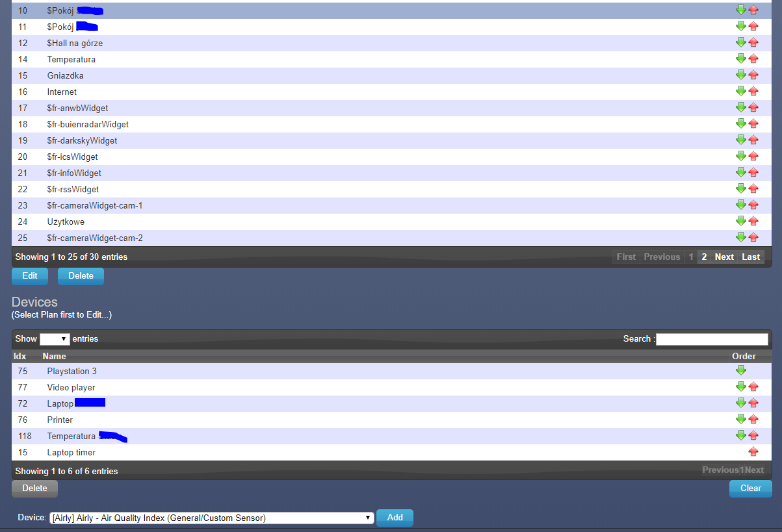Image resolution: width=782 pixels, height=532 pixels.
Task: Move Laptop timer device up
Action: tap(753, 452)
